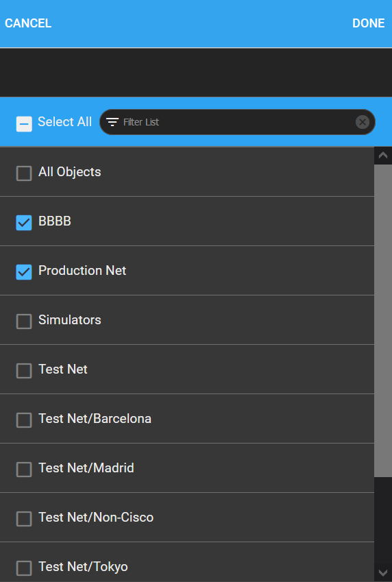Click the vertical scrollbar thumb

[x=382, y=321]
